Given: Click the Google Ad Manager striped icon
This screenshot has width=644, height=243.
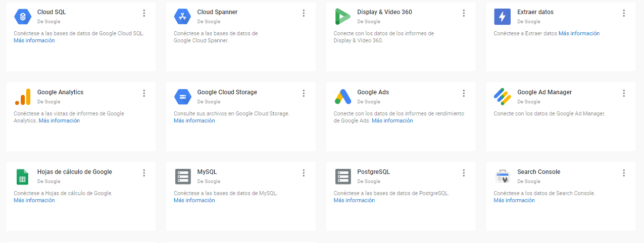Looking at the screenshot, I should (x=502, y=97).
